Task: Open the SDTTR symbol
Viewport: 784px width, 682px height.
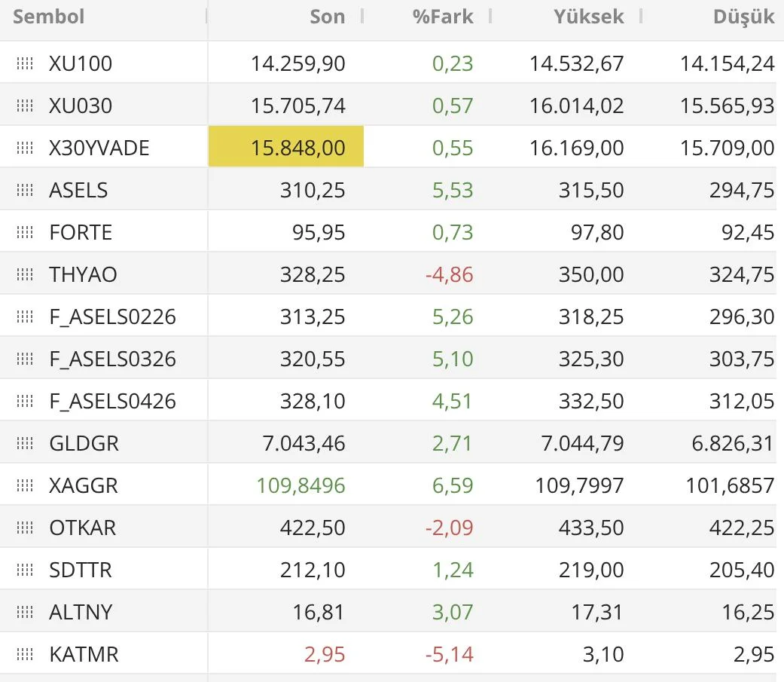Action: point(81,570)
